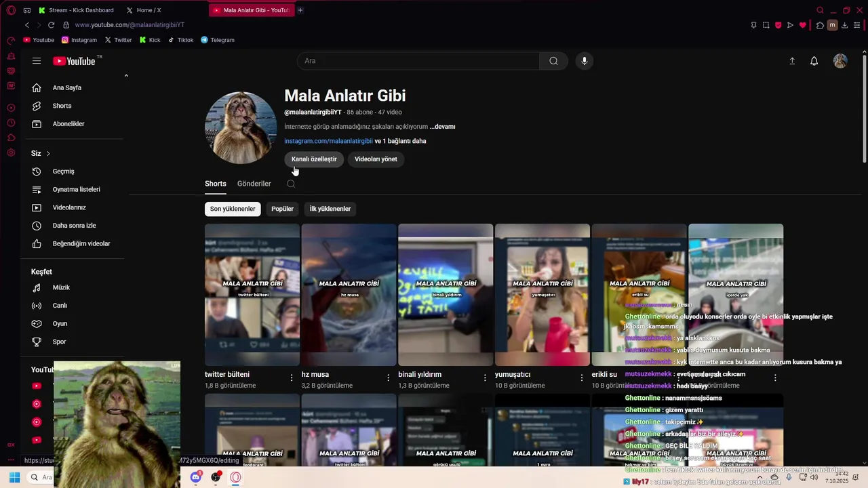Open Opera easy setup sliders icon

[856, 25]
